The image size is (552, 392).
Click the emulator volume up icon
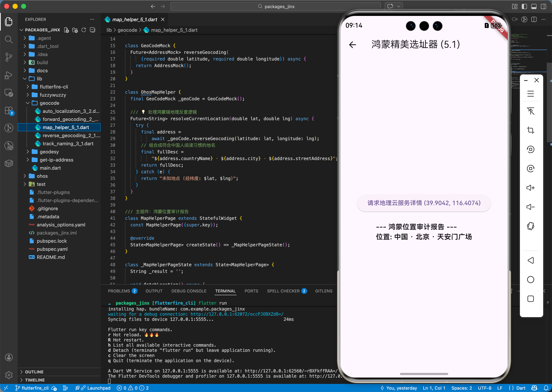530,188
